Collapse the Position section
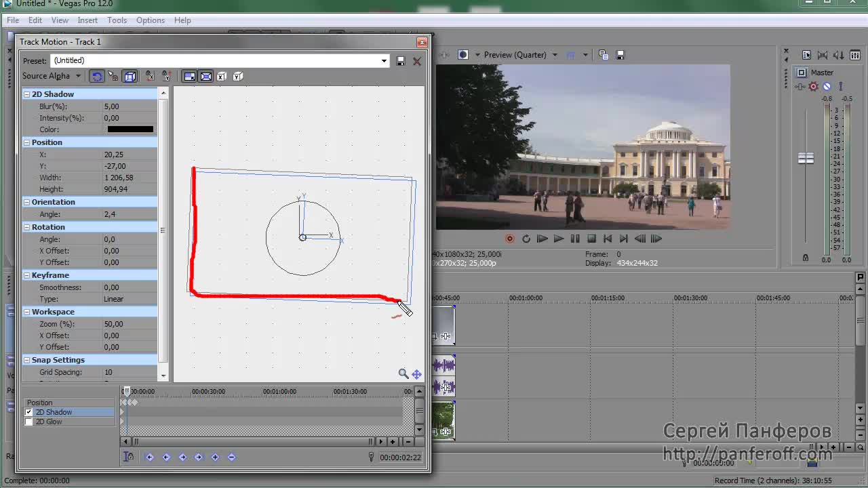This screenshot has width=868, height=488. click(x=26, y=142)
